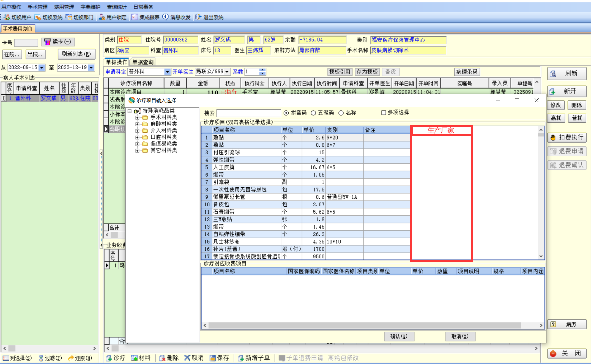The height and width of the screenshot is (364, 591).
Task: Click the 读卡 card reader button
Action: click(x=58, y=42)
